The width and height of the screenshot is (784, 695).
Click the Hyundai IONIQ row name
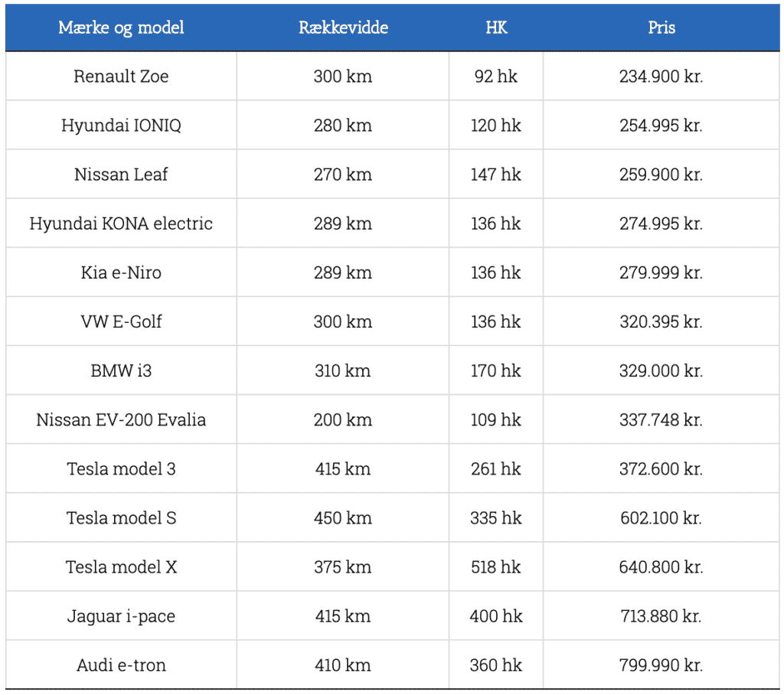[121, 126]
